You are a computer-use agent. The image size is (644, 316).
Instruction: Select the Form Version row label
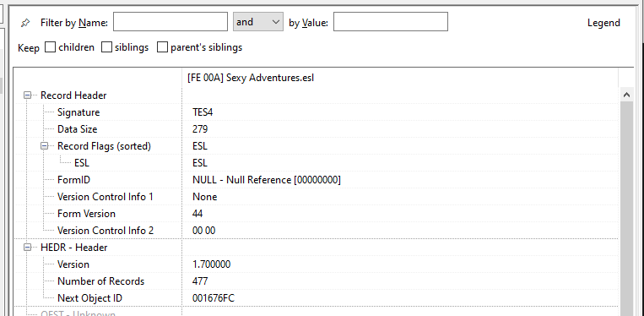coord(86,213)
